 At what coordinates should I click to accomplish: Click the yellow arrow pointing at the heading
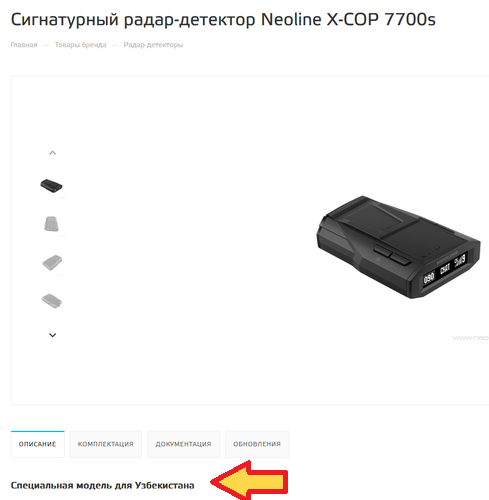point(249,480)
